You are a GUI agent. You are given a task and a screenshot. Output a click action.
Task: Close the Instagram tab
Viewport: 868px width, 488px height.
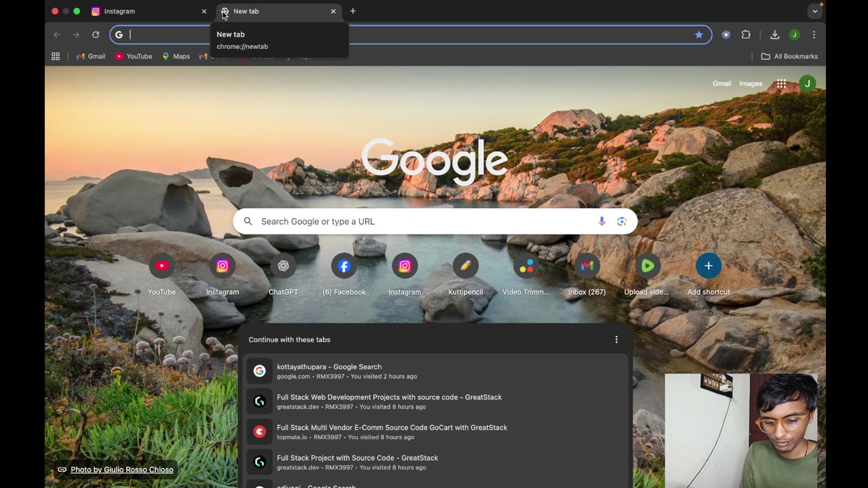click(x=204, y=12)
